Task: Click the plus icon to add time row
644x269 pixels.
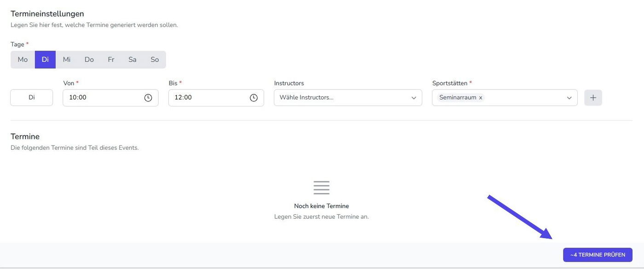Action: pos(593,98)
